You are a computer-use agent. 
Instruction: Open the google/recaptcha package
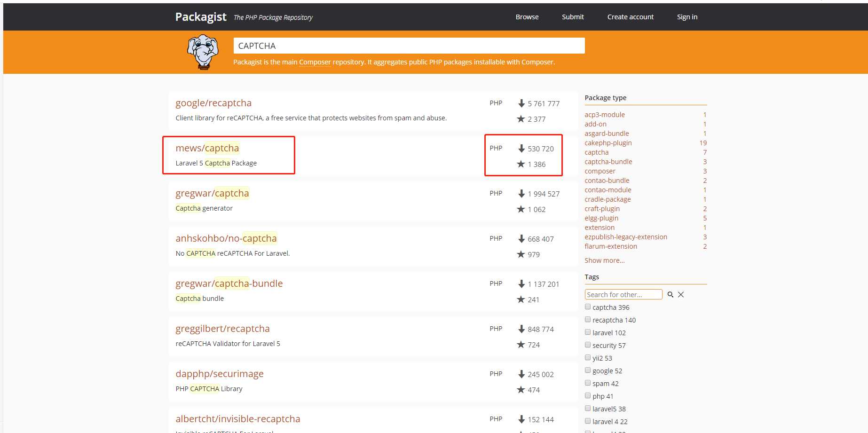pos(213,103)
